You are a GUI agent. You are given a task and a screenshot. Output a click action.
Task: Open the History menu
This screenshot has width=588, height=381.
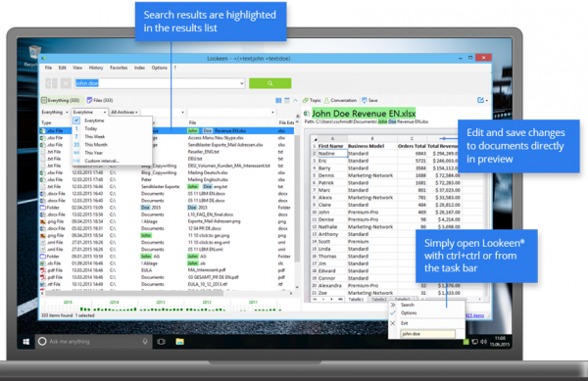pyautogui.click(x=96, y=68)
